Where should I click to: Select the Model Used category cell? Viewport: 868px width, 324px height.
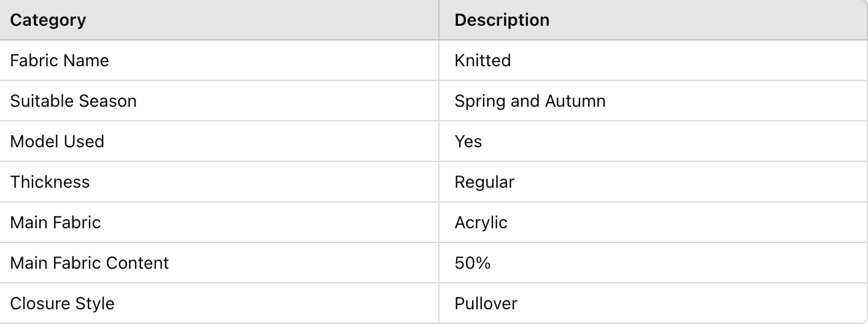(57, 142)
